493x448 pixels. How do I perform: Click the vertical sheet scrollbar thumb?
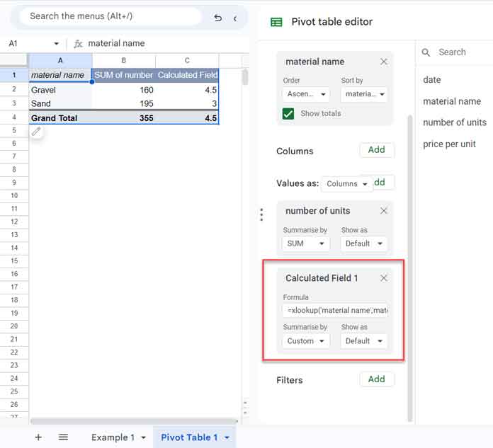[245, 77]
